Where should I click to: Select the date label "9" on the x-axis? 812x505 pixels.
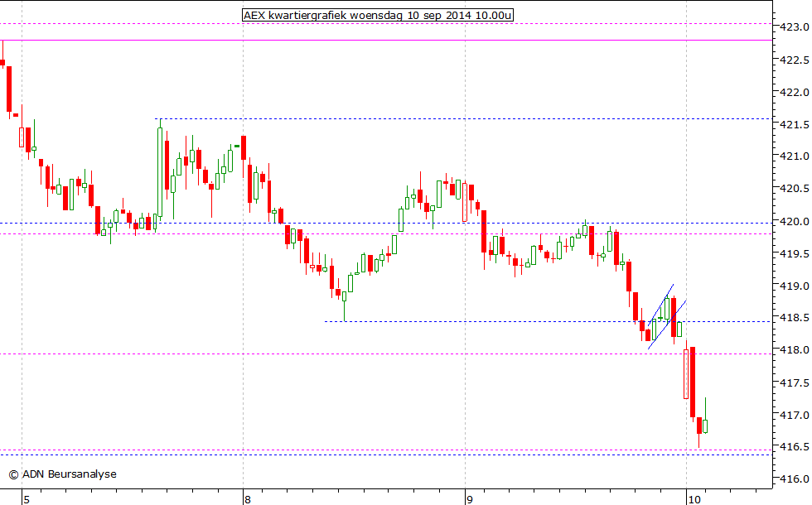point(468,499)
